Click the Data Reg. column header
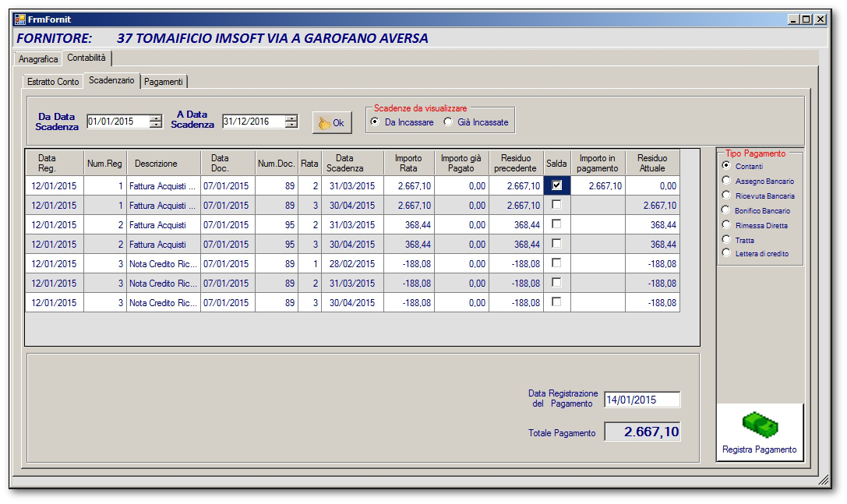 click(54, 163)
